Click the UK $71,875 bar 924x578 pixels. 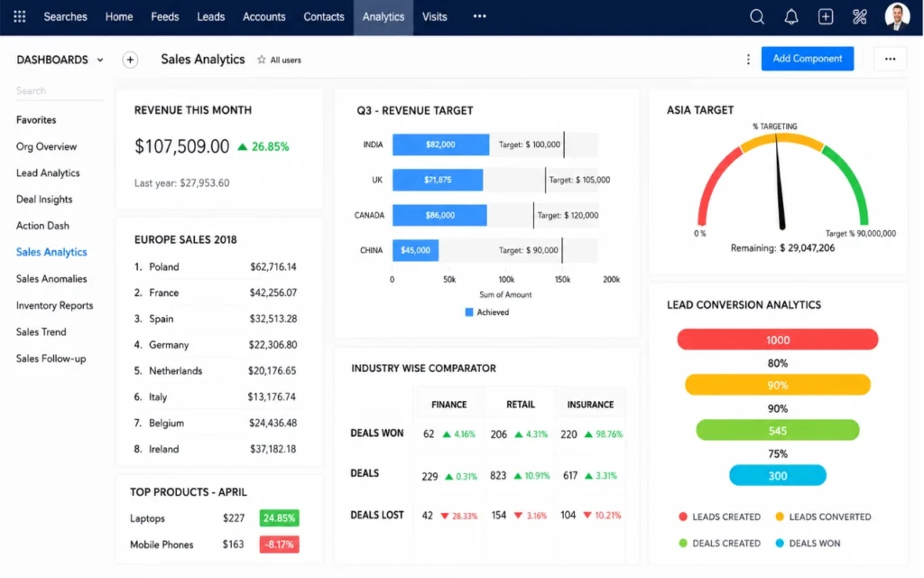pyautogui.click(x=438, y=180)
